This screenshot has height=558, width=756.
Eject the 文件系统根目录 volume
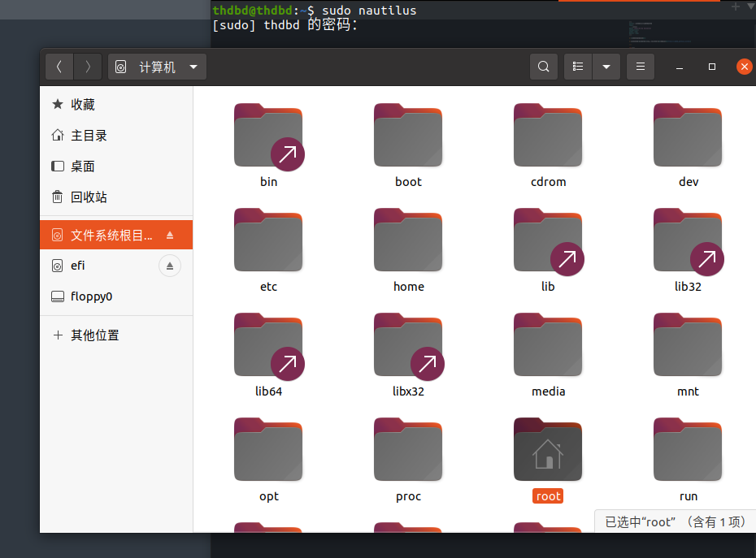point(170,236)
